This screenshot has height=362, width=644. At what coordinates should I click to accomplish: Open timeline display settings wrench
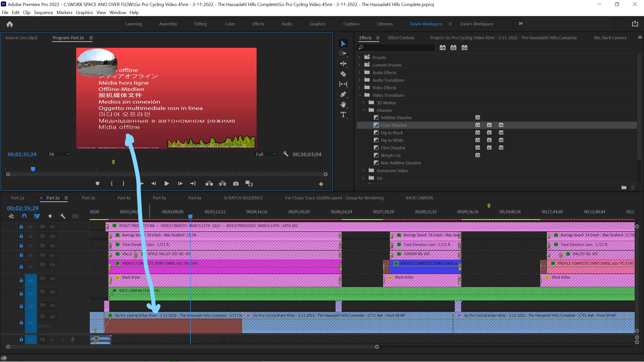pos(63,216)
